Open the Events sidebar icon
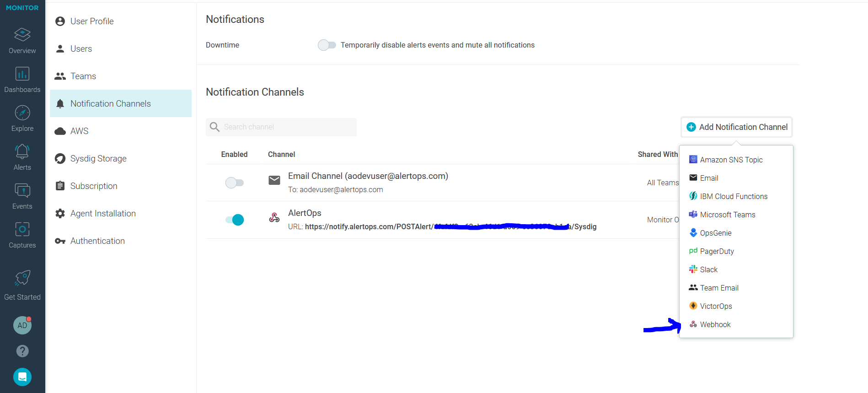The image size is (868, 393). 22,191
